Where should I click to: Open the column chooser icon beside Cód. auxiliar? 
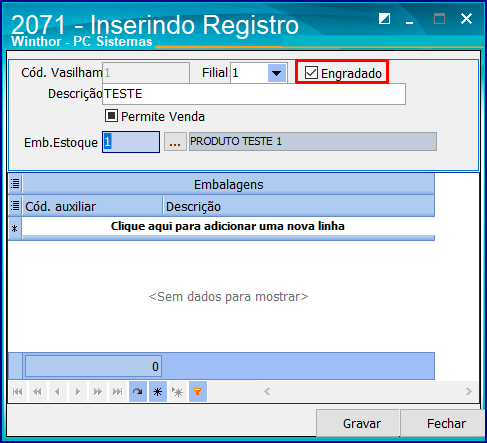pos(15,206)
